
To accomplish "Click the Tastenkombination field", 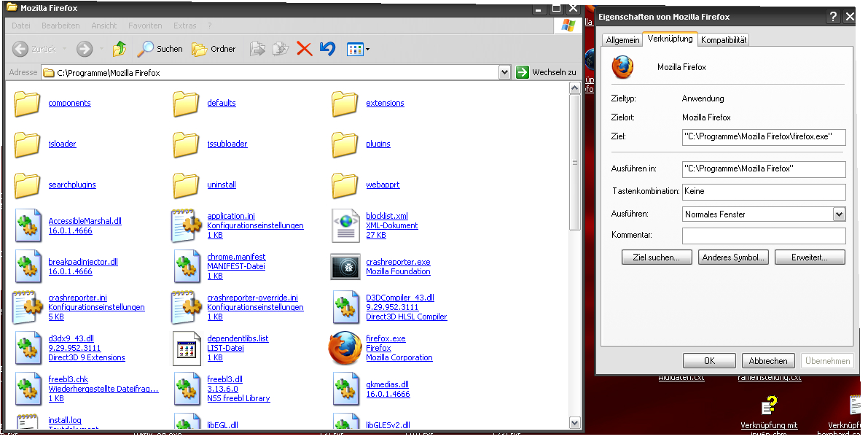I will point(764,191).
